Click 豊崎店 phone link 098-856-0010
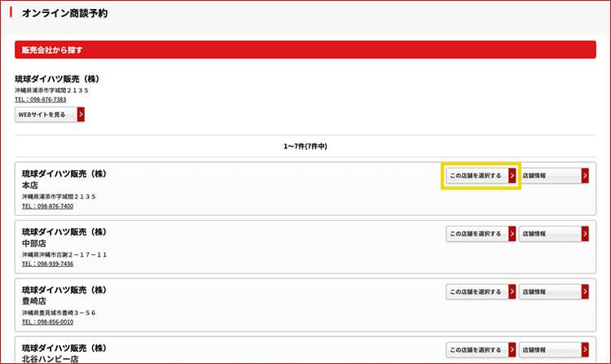 point(47,322)
